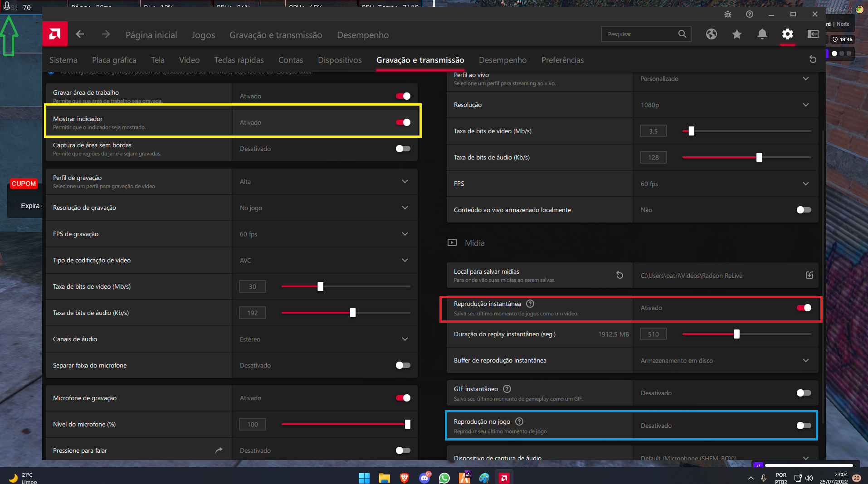
Task: Open Tipo de codificação de vídeo dropdown
Action: pyautogui.click(x=325, y=260)
